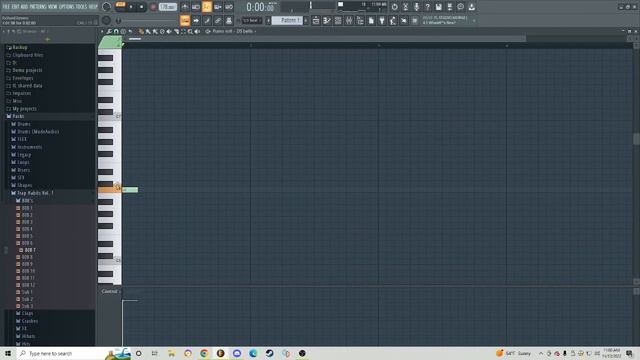Click the tempo BPM field
The height and width of the screenshot is (360, 640).
tap(168, 7)
